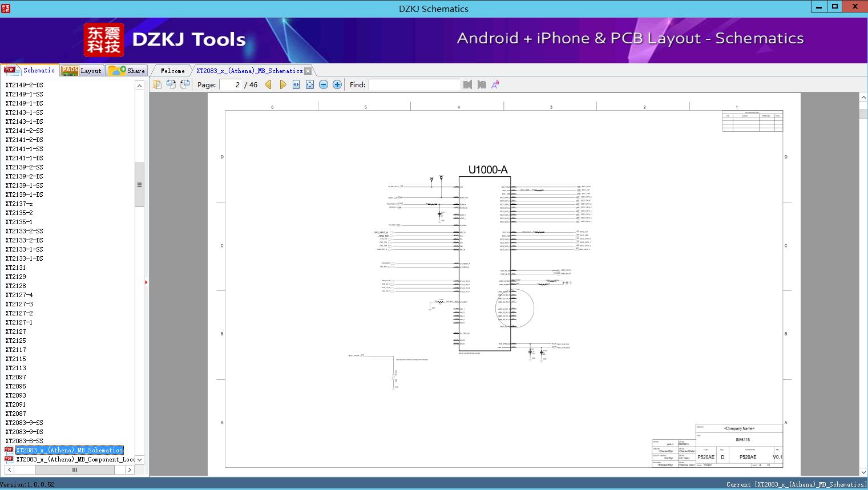Screen dimensions: 868x490
Task: Click the SM6115 title block text
Action: (742, 440)
